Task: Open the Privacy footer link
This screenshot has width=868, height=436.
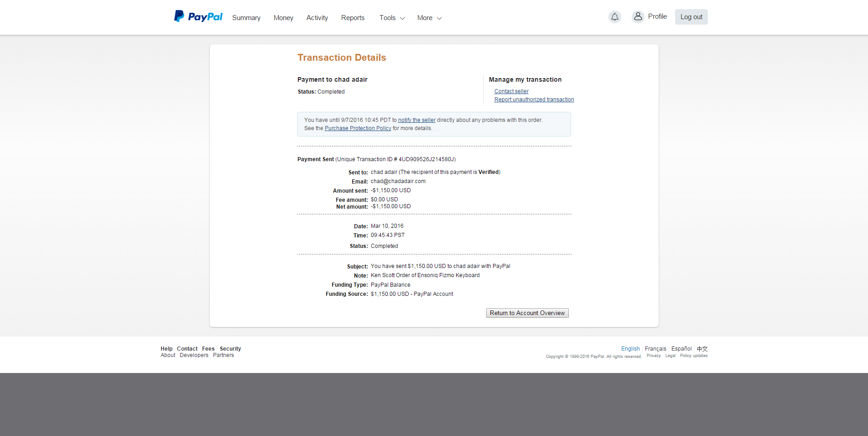Action: (x=654, y=356)
